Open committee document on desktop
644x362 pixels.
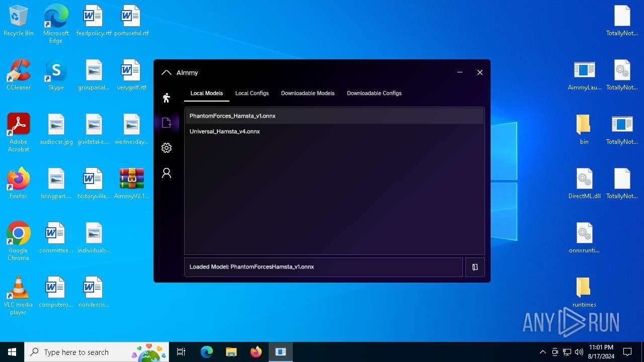[x=56, y=238]
